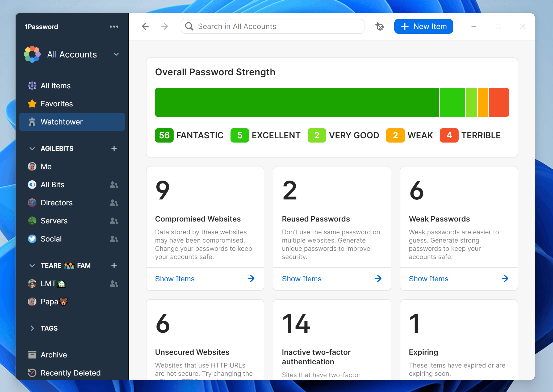553x392 pixels.
Task: Click the Search in All Accounts field
Action: click(x=271, y=26)
